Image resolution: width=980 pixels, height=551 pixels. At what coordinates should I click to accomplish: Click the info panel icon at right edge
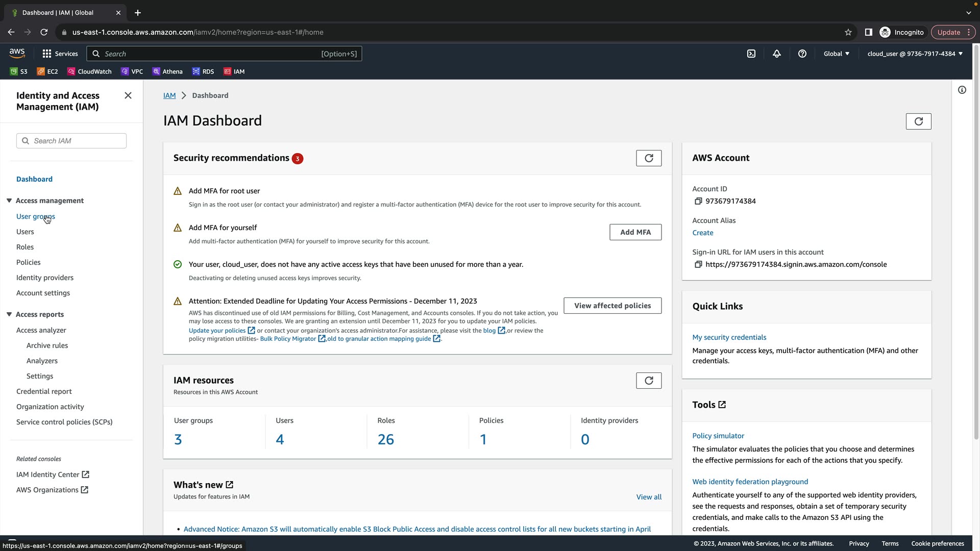[x=962, y=90]
